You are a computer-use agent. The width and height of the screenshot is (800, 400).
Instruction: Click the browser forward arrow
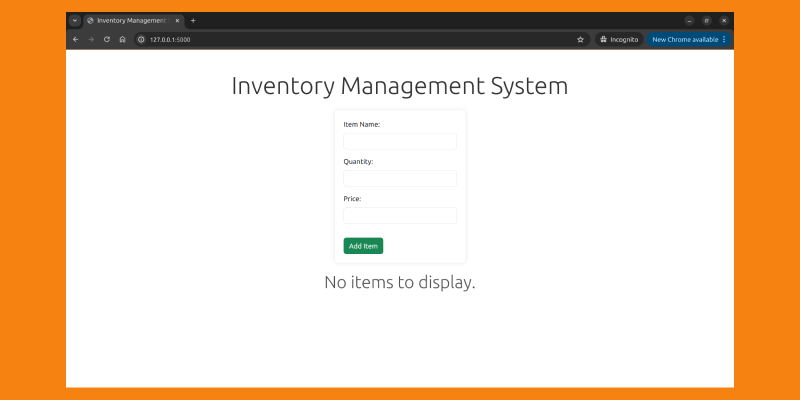click(x=91, y=39)
